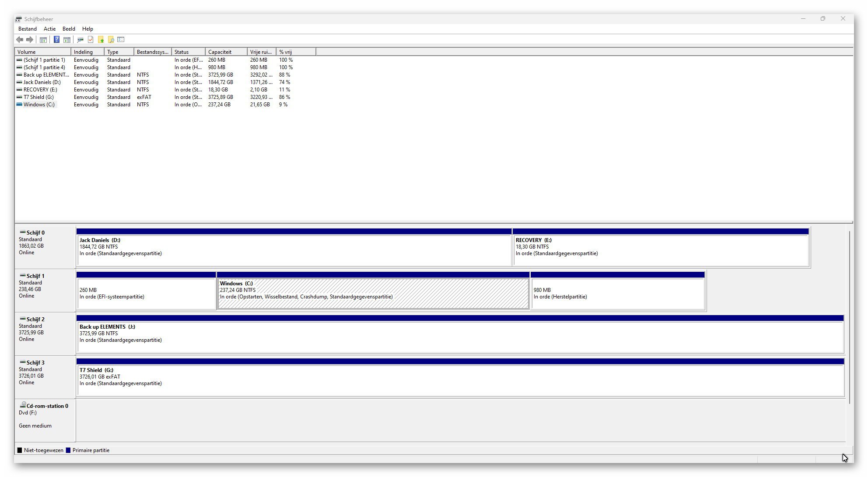Click the Back arrow toolbar icon
The width and height of the screenshot is (868, 477).
[x=20, y=40]
